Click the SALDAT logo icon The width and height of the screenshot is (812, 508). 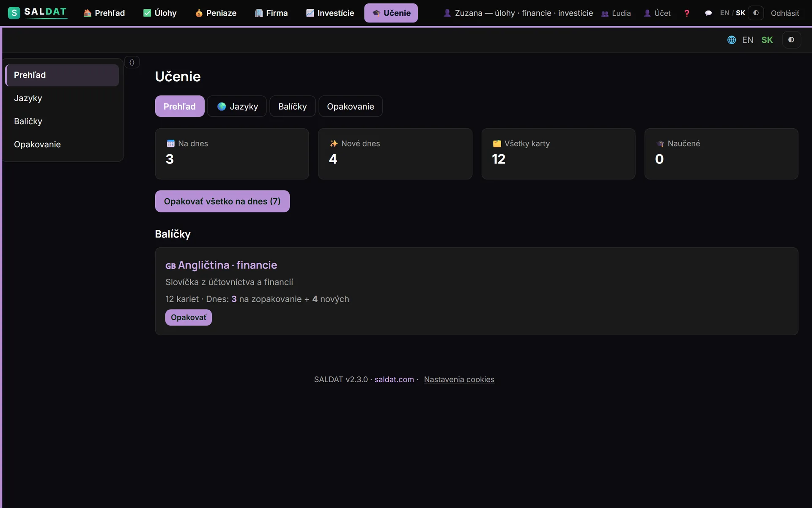[x=14, y=13]
